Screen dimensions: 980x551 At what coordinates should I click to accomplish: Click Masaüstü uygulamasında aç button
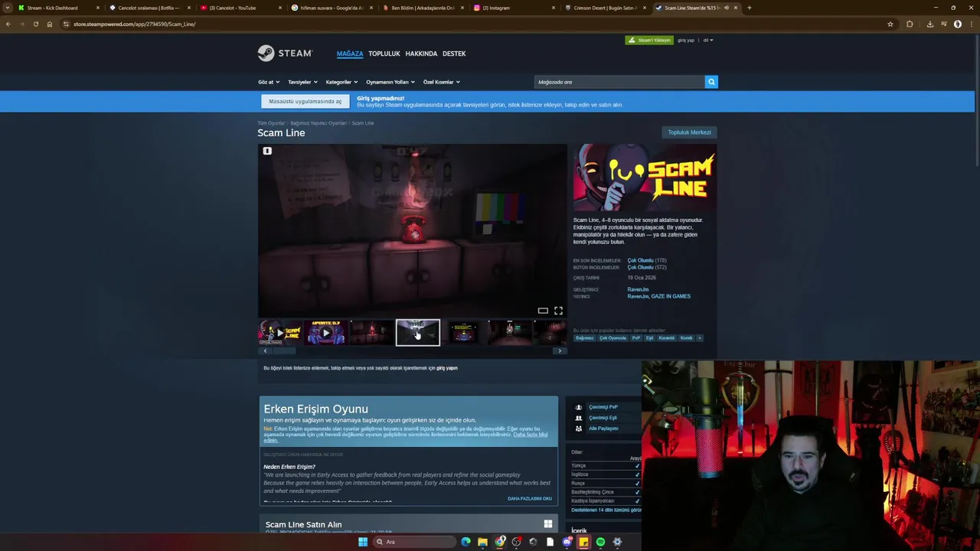305,101
